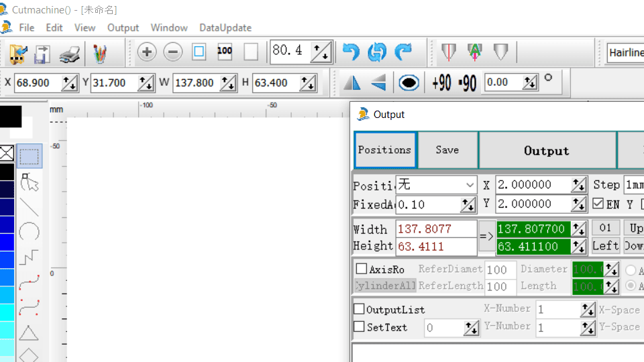Open the Hairline line-width dropdown
Viewport: 644px width, 362px height.
pos(625,52)
